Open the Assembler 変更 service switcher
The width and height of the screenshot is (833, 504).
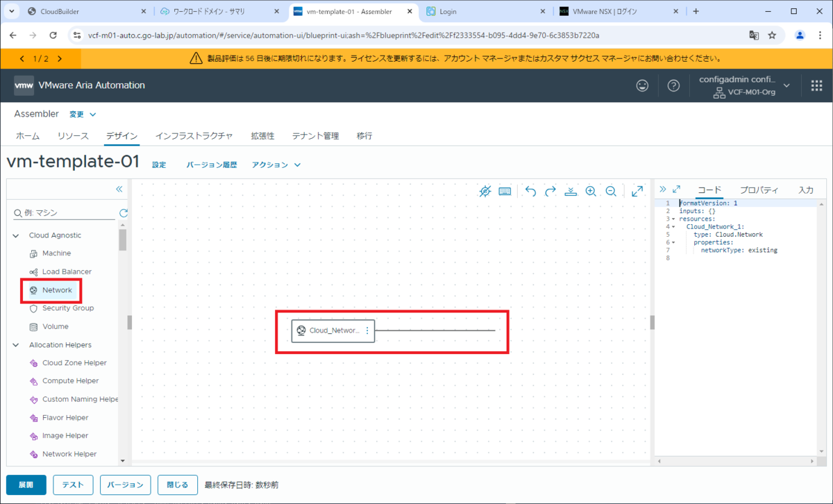coord(83,114)
